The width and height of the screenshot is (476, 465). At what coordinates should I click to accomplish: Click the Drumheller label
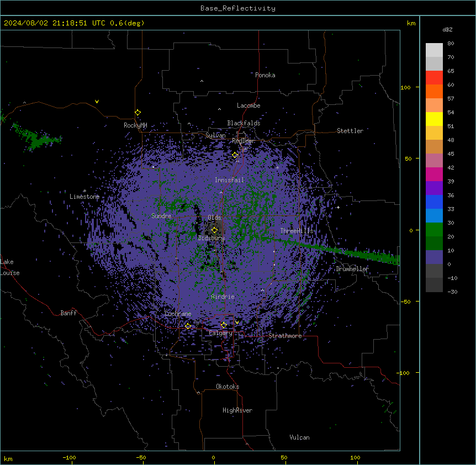pos(352,269)
